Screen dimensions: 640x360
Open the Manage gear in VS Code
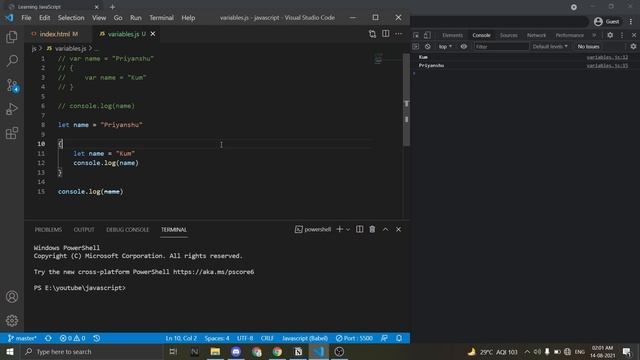12,320
